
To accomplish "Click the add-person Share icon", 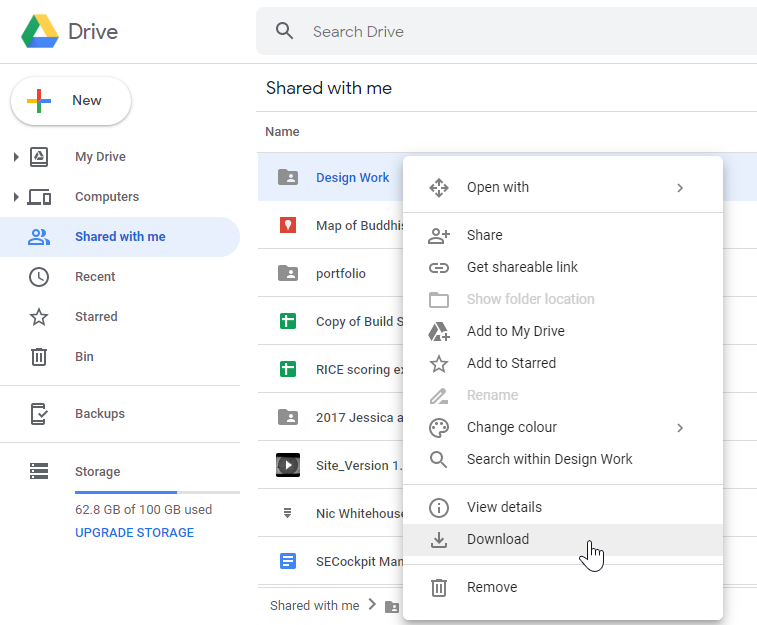I will pos(438,236).
